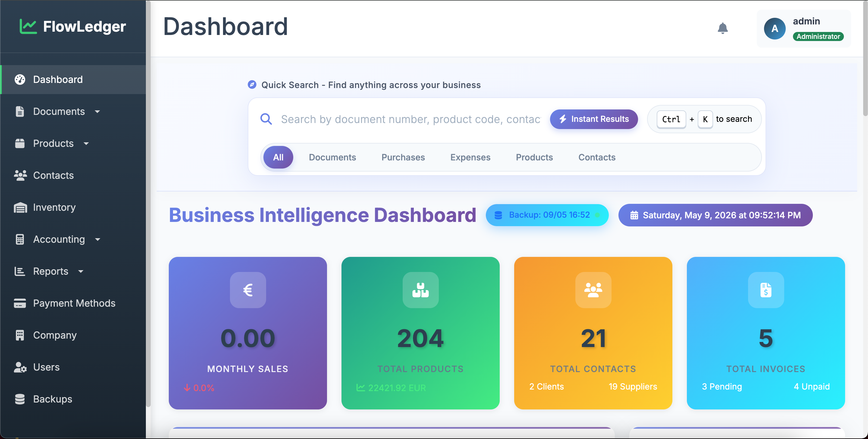Viewport: 868px width, 439px height.
Task: Click the 22421.92 EUR stock value
Action: pos(397,388)
